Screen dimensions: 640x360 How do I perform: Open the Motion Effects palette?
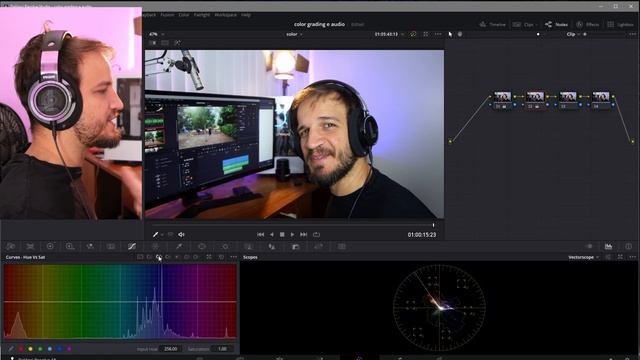(x=111, y=246)
